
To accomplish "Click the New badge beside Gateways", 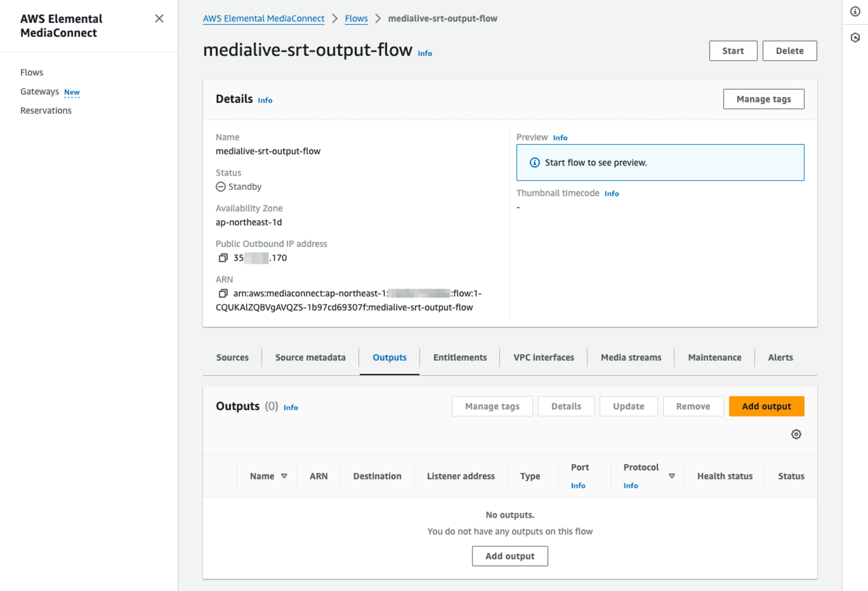I will click(x=72, y=92).
